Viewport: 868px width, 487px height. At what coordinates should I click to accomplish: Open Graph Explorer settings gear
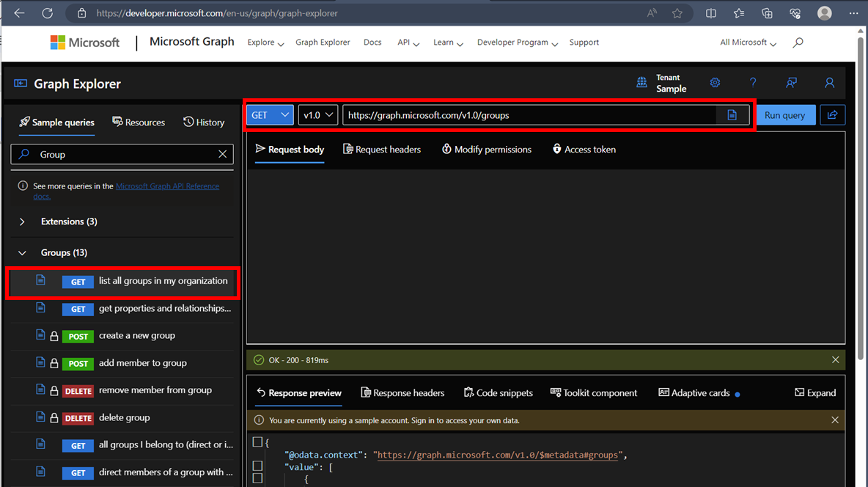(x=715, y=83)
